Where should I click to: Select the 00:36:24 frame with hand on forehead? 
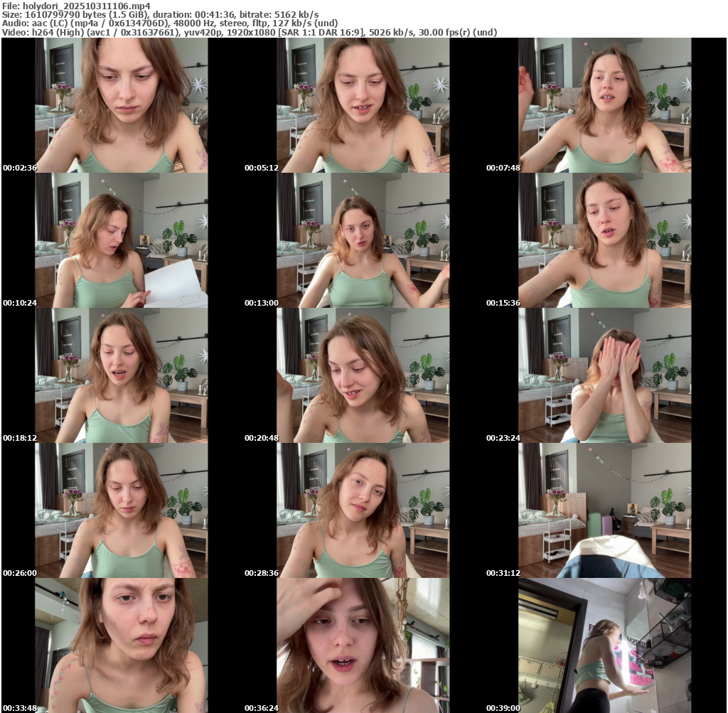tap(363, 645)
